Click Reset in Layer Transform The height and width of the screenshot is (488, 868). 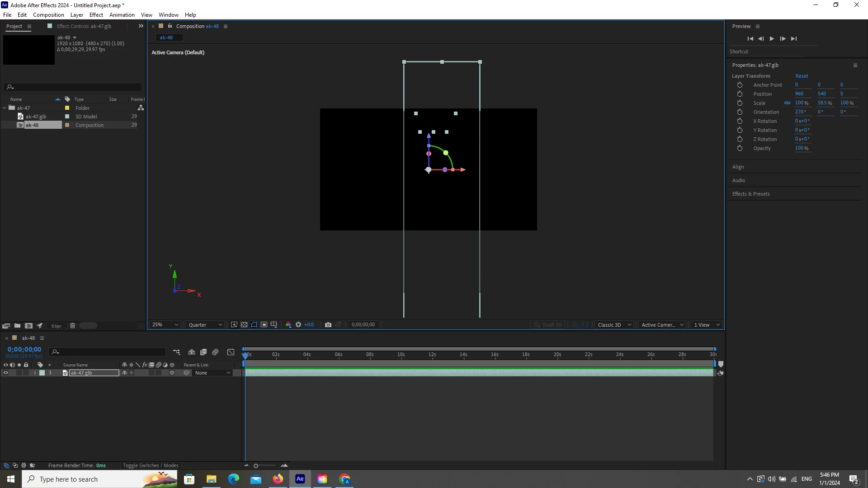pos(802,76)
